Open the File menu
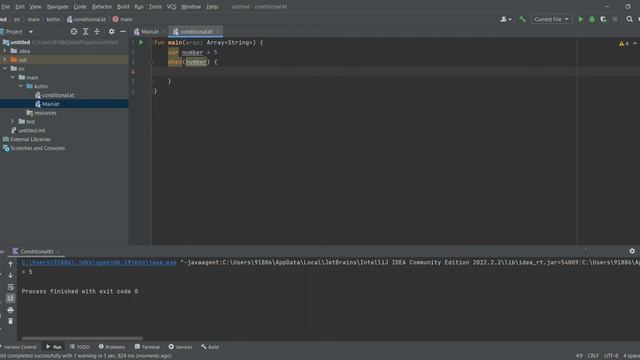 pyautogui.click(x=5, y=7)
